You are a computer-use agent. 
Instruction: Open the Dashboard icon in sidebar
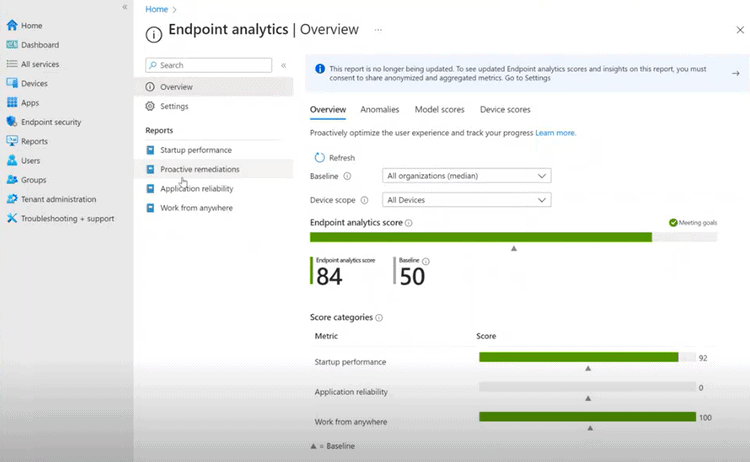tap(12, 44)
